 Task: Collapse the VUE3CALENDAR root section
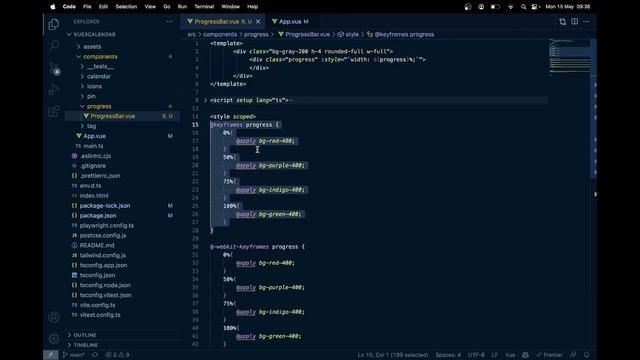(94, 34)
